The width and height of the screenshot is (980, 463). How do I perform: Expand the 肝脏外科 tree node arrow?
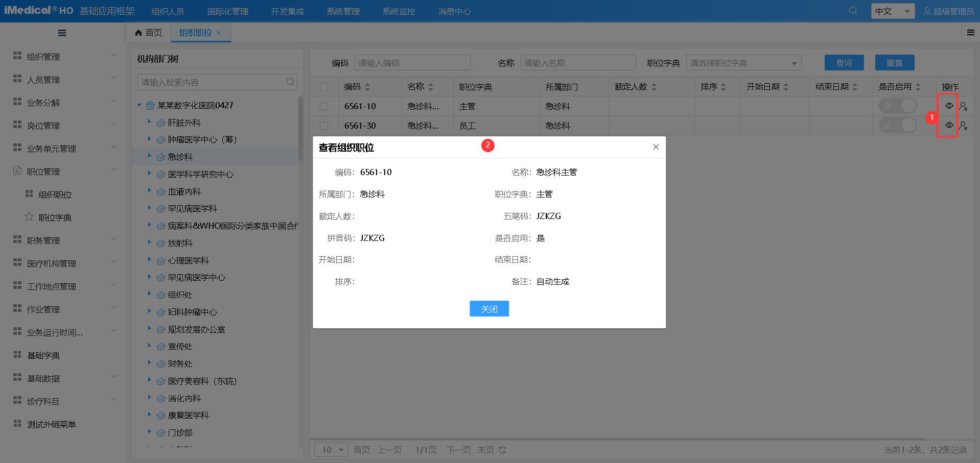(149, 122)
